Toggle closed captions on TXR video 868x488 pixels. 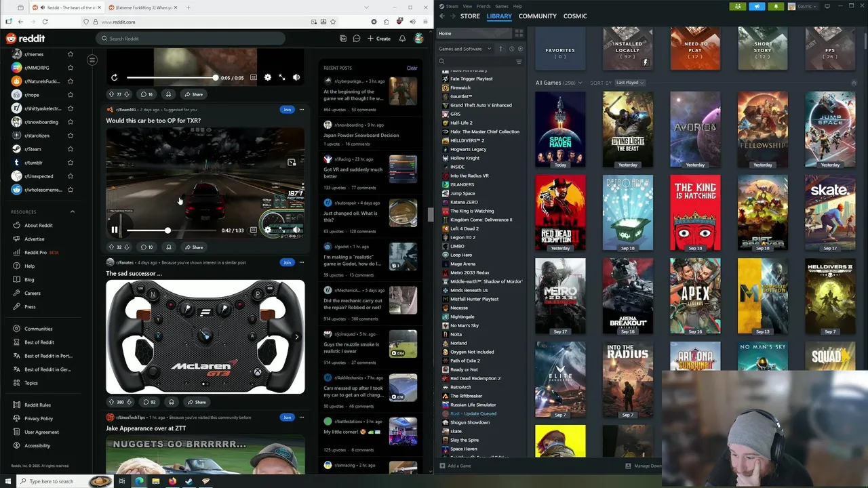[x=254, y=230]
